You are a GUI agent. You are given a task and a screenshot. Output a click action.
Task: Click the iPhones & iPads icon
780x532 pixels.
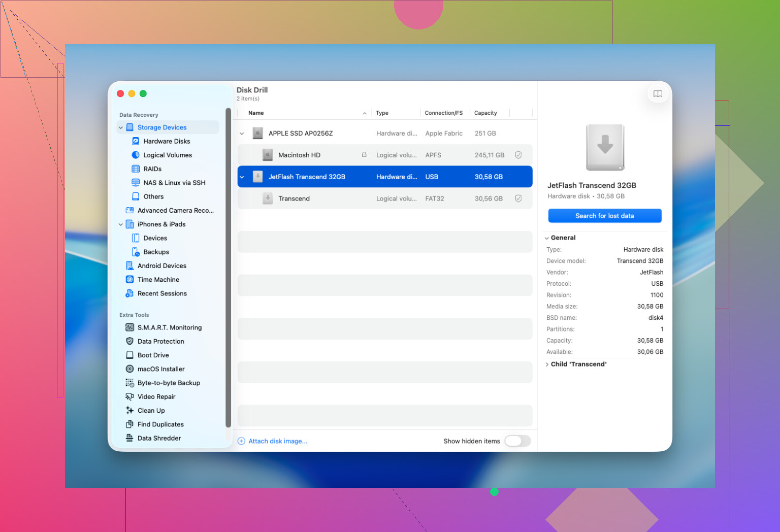129,224
